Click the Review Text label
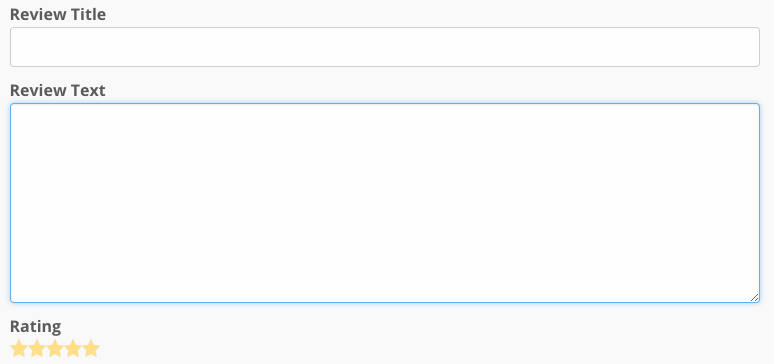 click(x=58, y=90)
